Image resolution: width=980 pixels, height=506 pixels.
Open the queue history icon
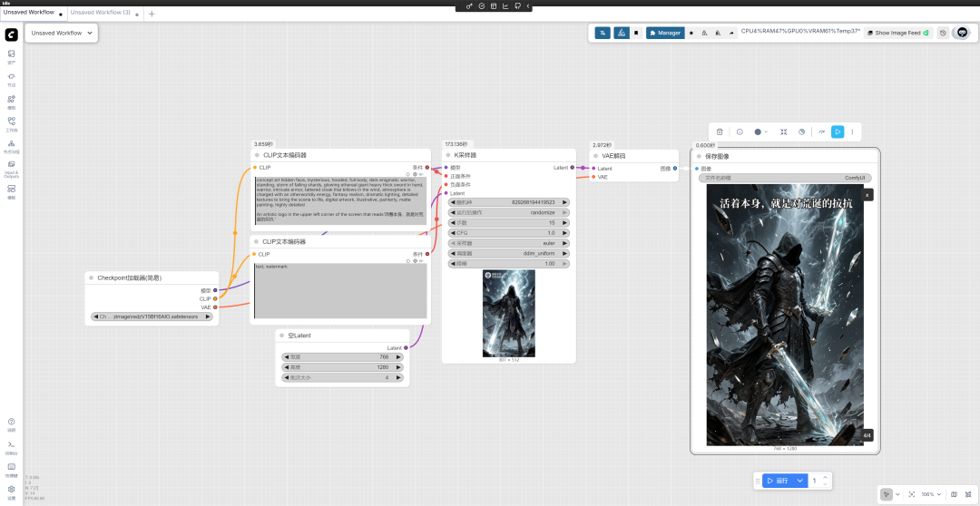pyautogui.click(x=943, y=33)
